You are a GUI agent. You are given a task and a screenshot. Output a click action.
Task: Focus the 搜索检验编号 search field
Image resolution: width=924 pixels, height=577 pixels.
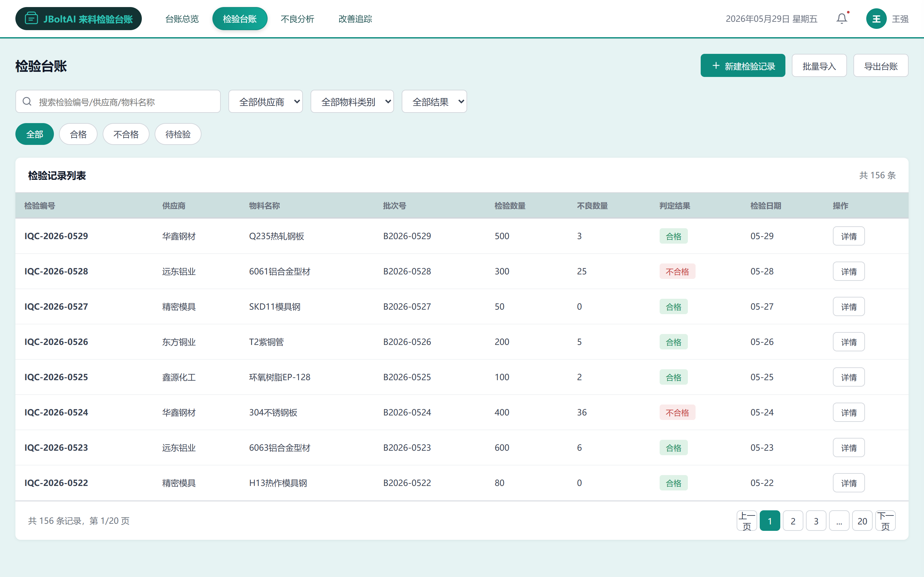coord(118,102)
